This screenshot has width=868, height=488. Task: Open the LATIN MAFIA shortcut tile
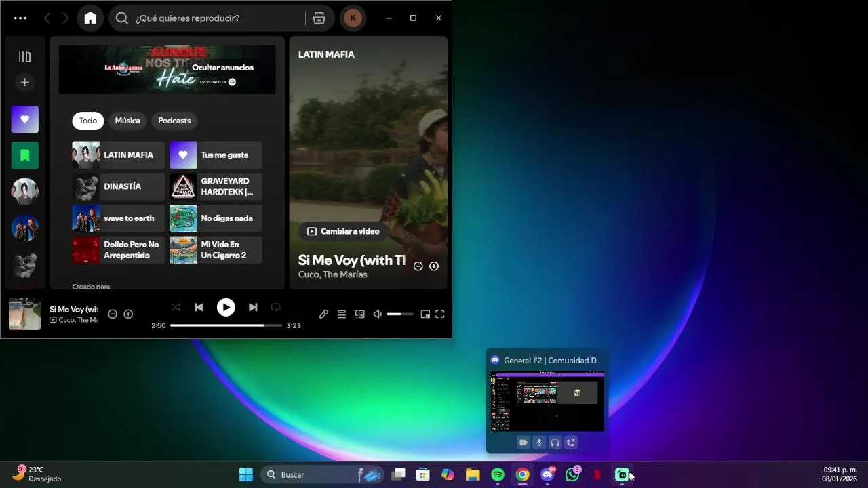[119, 155]
